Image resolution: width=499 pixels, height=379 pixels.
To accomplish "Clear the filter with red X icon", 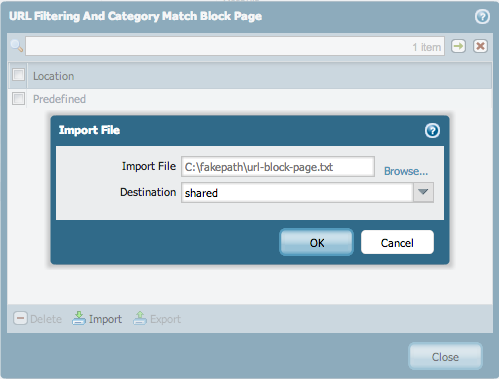I will (x=480, y=46).
